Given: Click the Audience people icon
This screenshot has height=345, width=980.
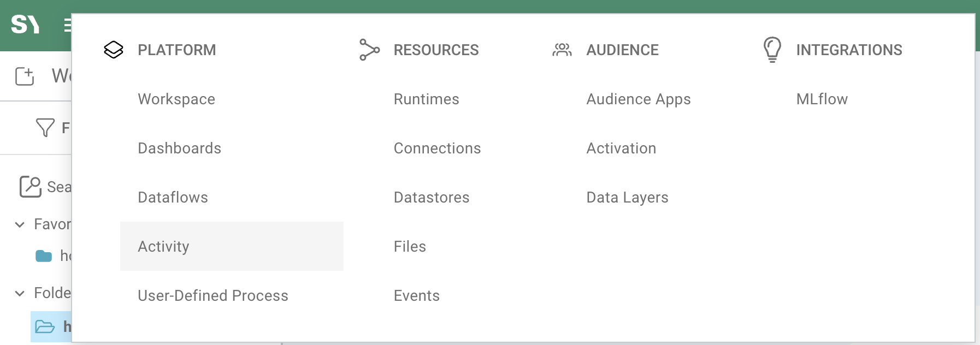Looking at the screenshot, I should click(562, 50).
